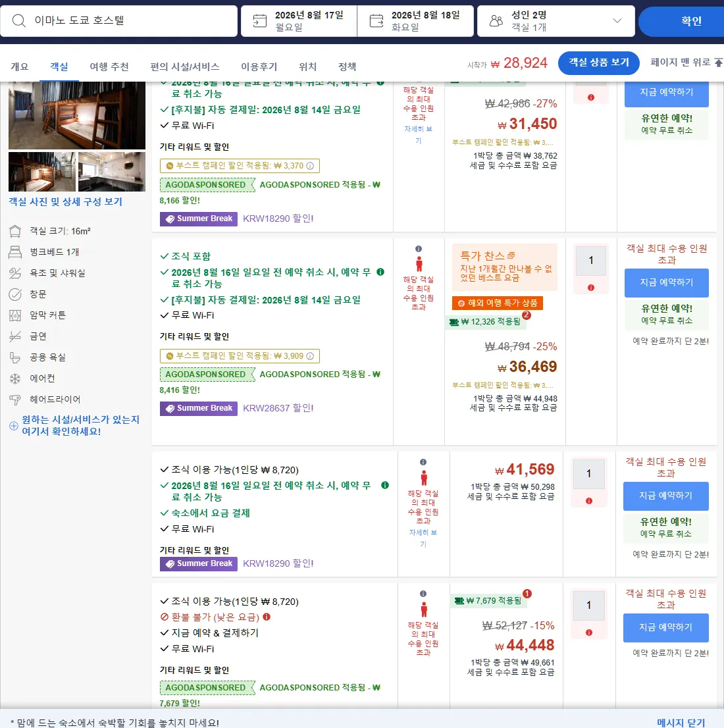Open room quantity selector for ₩41,569 offer

point(589,473)
